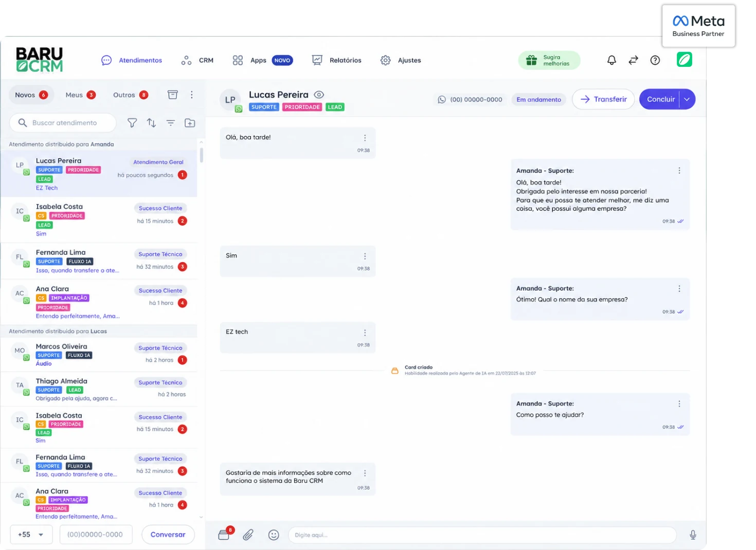756x550 pixels.
Task: Open options of "Gostaria de mais informações" message
Action: tap(365, 473)
